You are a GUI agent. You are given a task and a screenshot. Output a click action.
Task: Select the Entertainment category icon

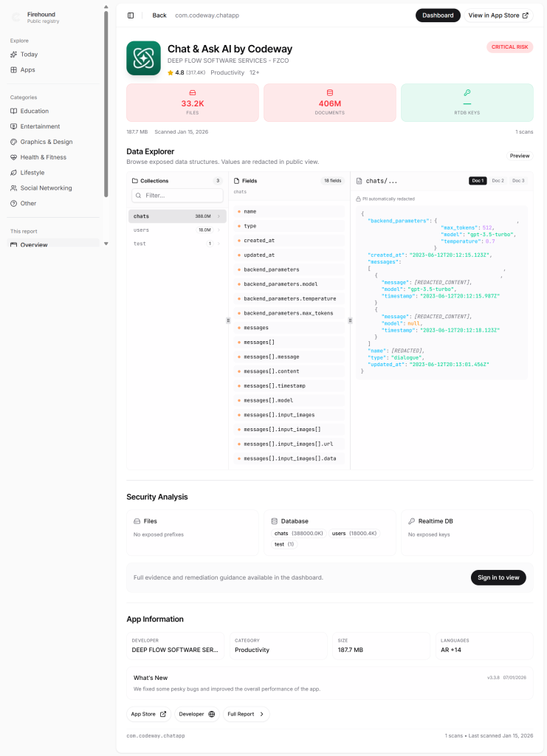tap(13, 127)
